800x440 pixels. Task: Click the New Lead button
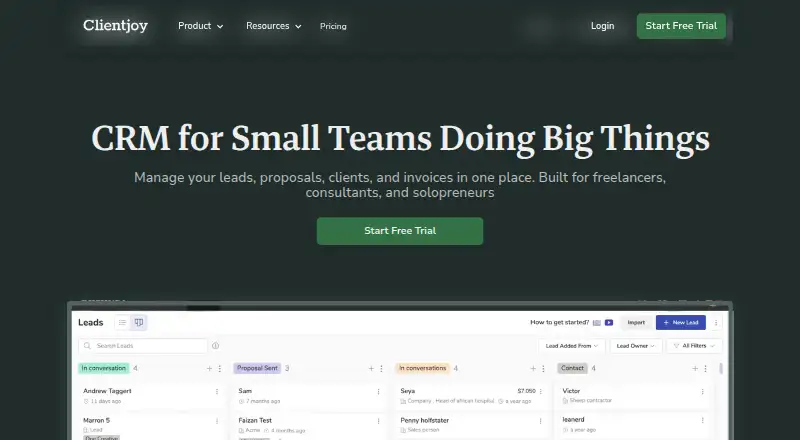[681, 323]
